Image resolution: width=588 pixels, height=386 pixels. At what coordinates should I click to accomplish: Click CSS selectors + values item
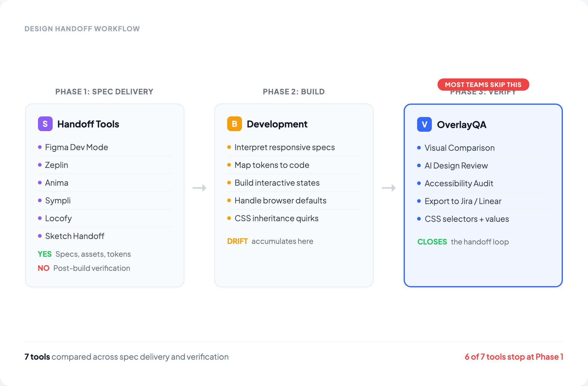[483, 219]
